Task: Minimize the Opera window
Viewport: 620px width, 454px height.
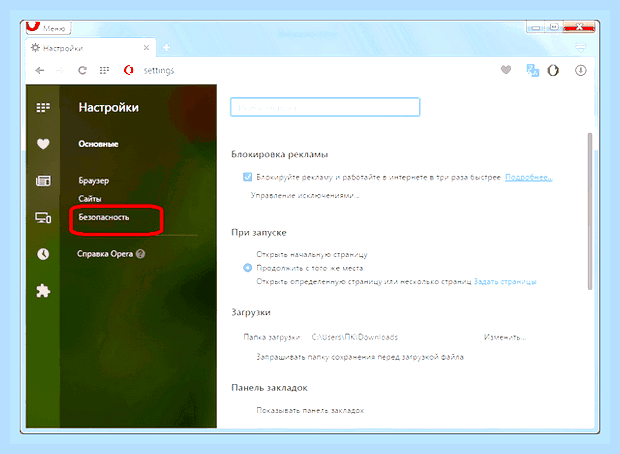Action: coord(535,28)
